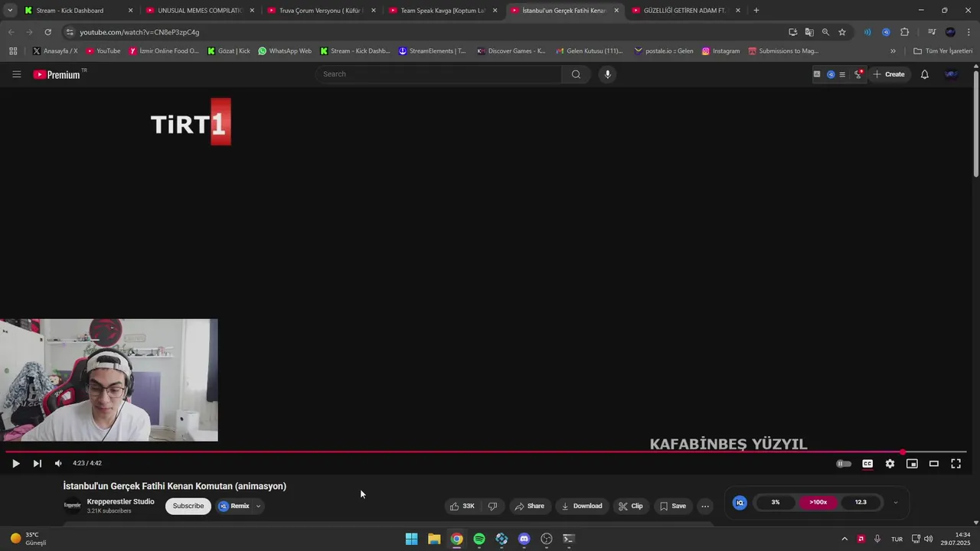Play the video
Viewport: 980px width, 551px height.
[15, 463]
